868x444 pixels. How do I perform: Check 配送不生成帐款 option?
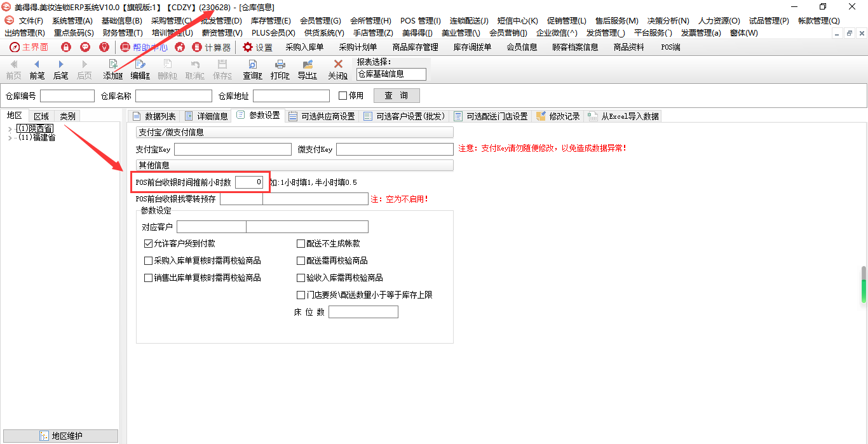coord(301,243)
